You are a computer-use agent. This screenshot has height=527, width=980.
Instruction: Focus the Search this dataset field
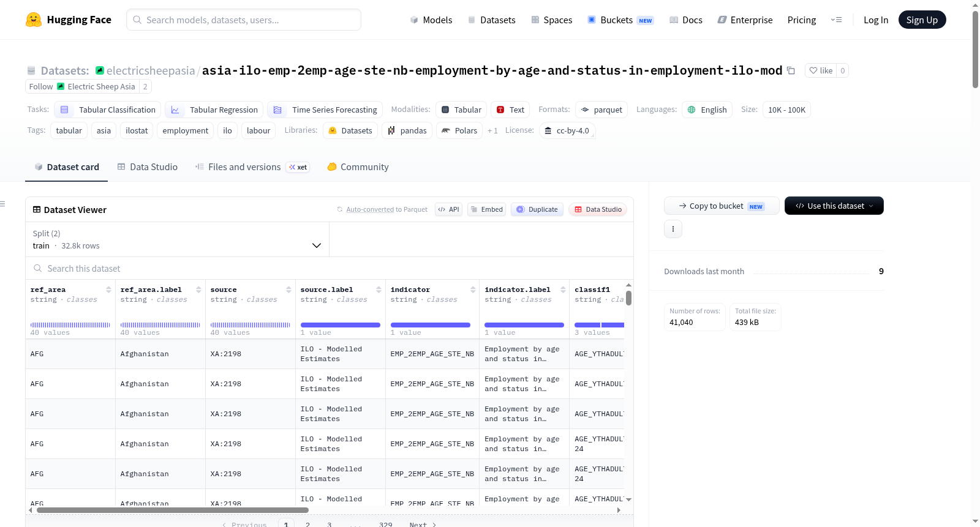click(x=330, y=269)
